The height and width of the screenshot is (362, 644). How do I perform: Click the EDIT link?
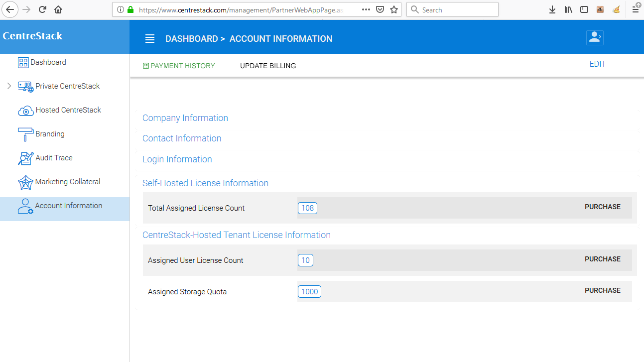pyautogui.click(x=597, y=64)
